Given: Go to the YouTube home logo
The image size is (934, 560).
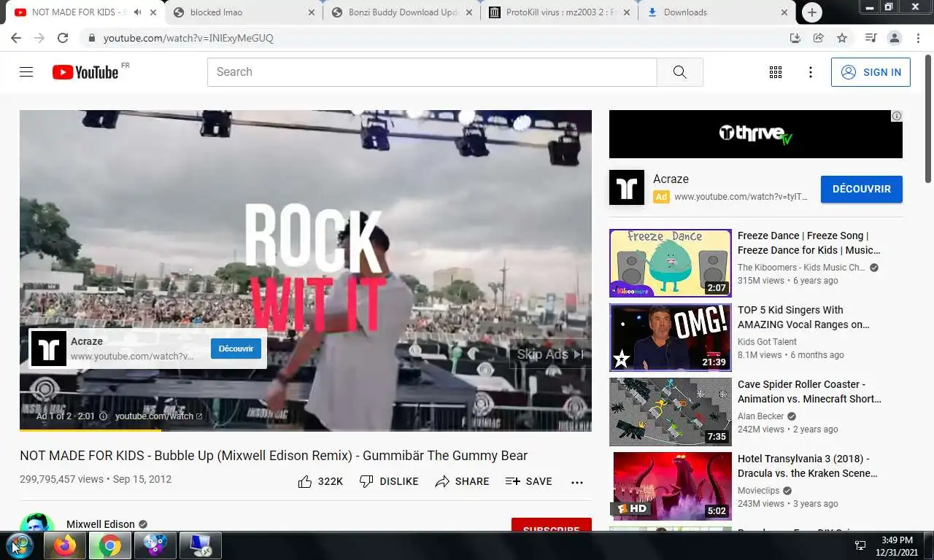Looking at the screenshot, I should [85, 71].
